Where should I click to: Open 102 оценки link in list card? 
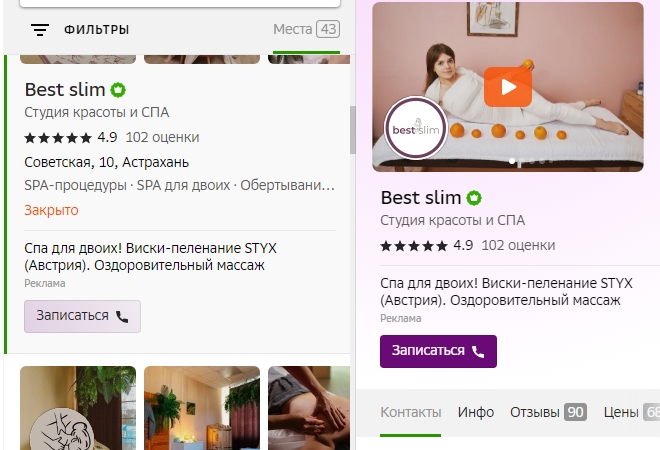click(x=162, y=138)
